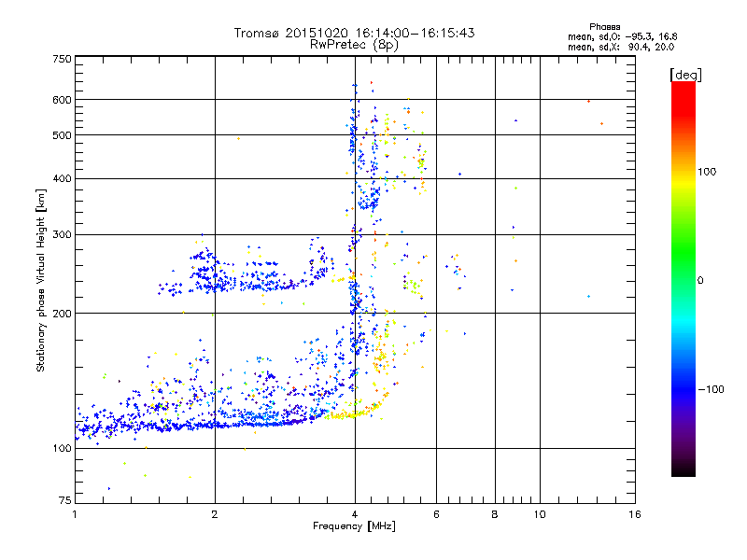
Task: Click the plot title 'Tromsø 20151020 16:14:00-16:15:43'
Action: tap(354, 33)
